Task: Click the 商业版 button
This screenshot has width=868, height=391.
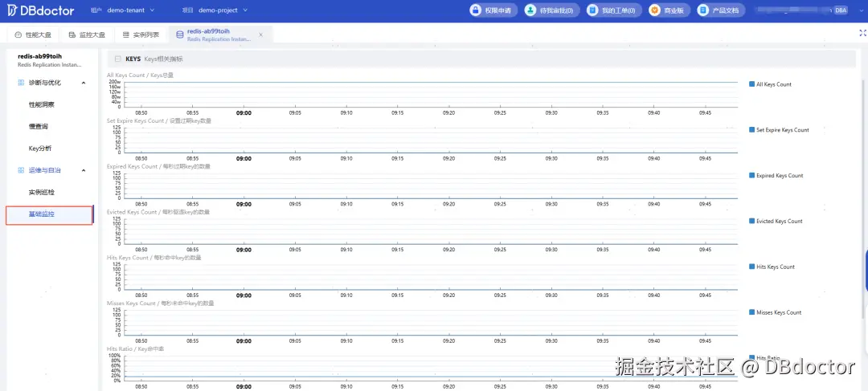Action: (x=669, y=10)
